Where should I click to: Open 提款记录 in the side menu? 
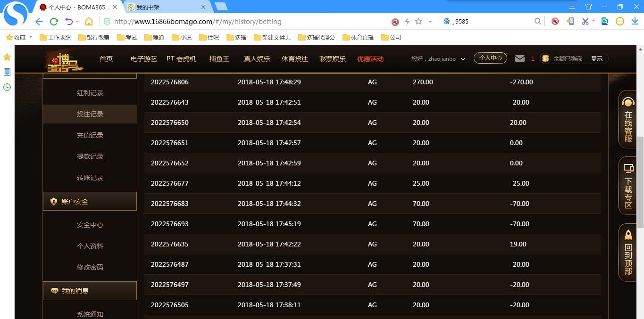click(x=90, y=156)
